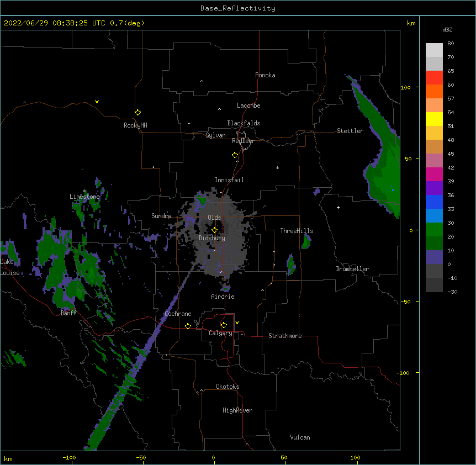Image resolution: width=476 pixels, height=465 pixels.
Task: Click the Blackfalds city label
Action: [244, 123]
